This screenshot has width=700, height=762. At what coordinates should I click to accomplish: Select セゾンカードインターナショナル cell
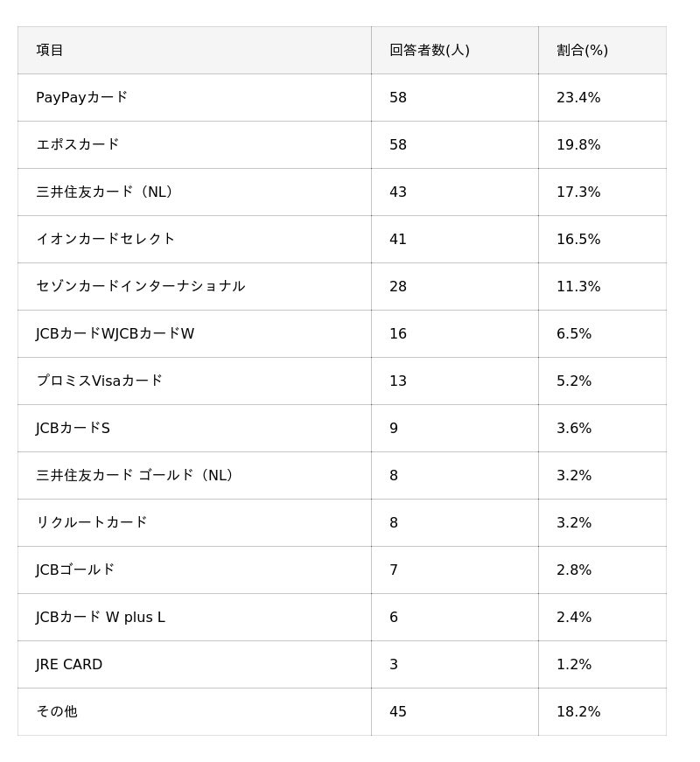point(140,286)
